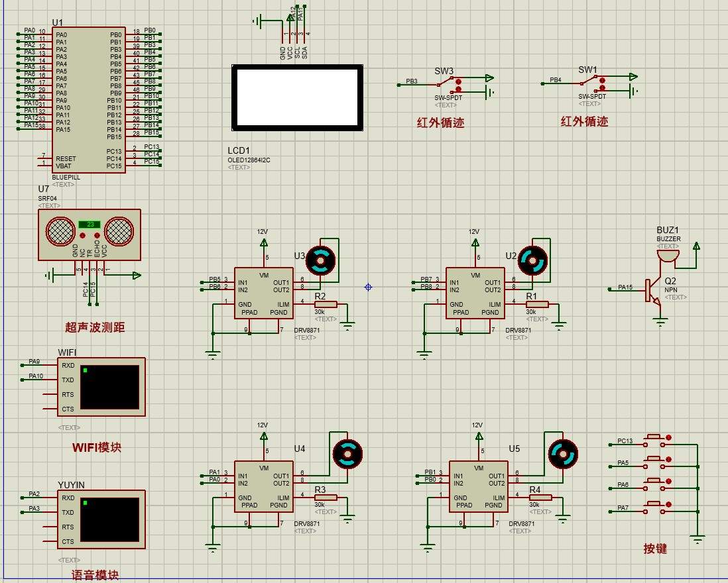Click the PB4 net label at SW1
Viewport: 728px width, 583px height.
[556, 79]
